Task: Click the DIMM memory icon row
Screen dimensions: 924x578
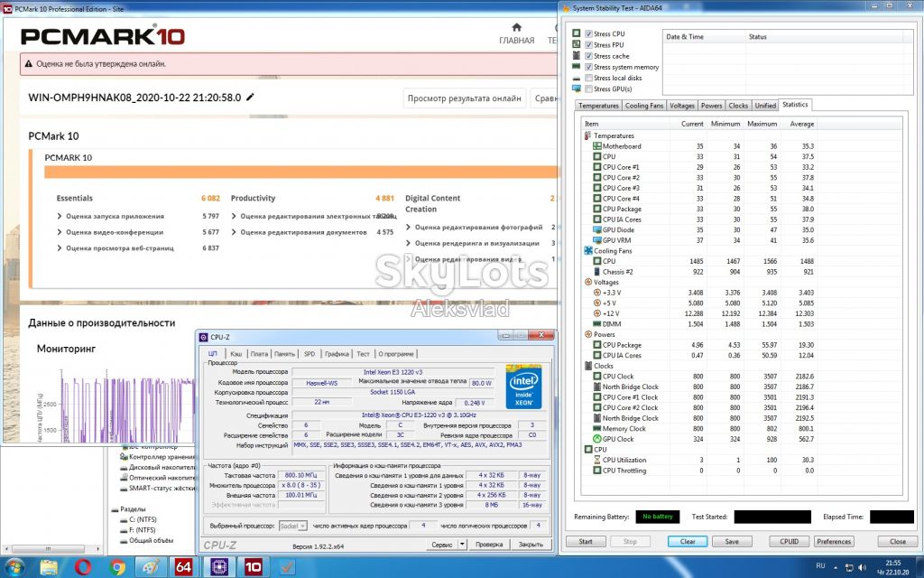Action: click(x=597, y=324)
